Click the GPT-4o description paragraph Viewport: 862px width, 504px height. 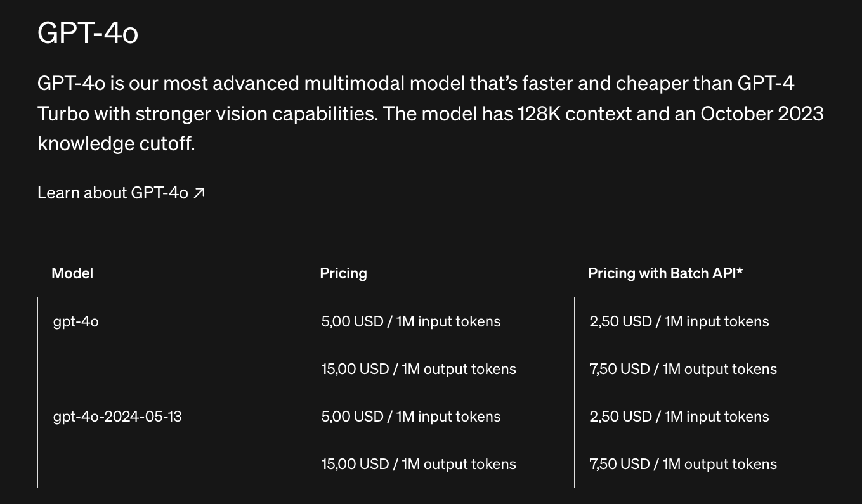pos(430,113)
